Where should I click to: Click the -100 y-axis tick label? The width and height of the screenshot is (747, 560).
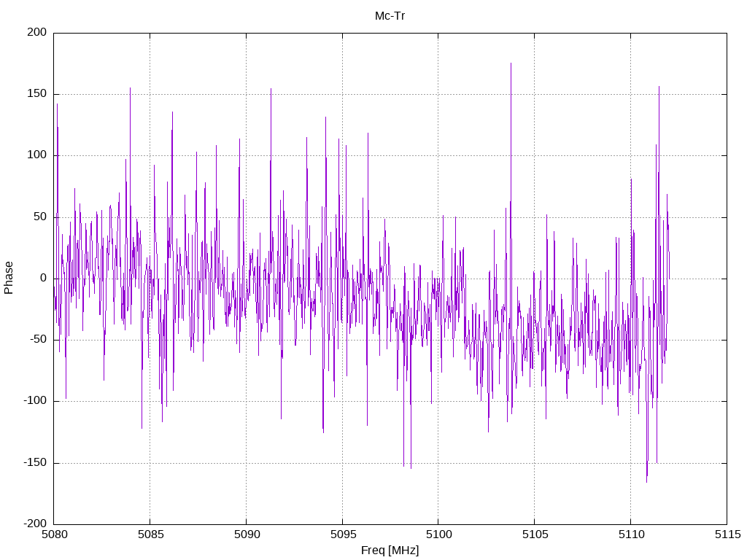35,401
